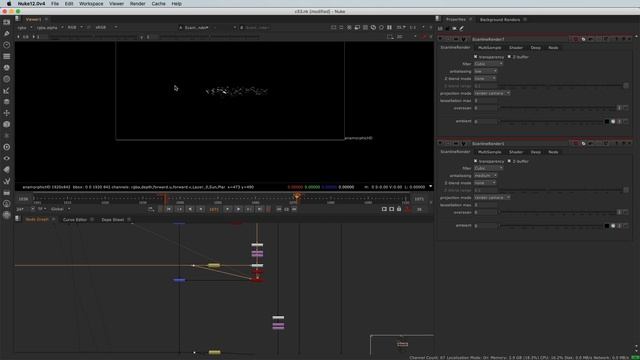Image resolution: width=640 pixels, height=360 pixels.
Task: Open the File menu
Action: [55, 4]
